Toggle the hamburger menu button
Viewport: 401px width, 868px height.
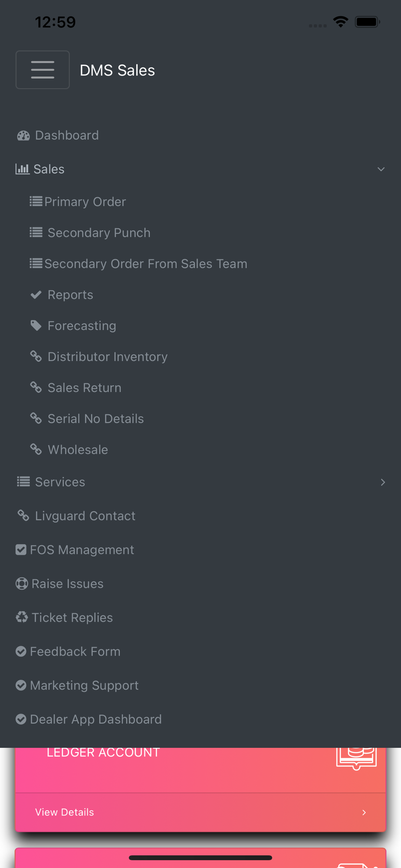43,70
